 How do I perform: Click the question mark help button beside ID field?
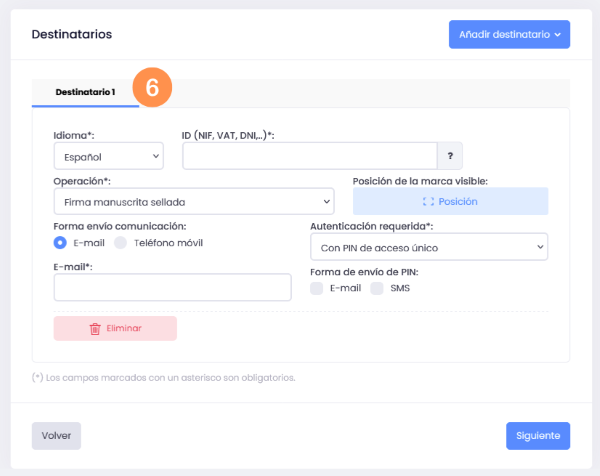[450, 156]
